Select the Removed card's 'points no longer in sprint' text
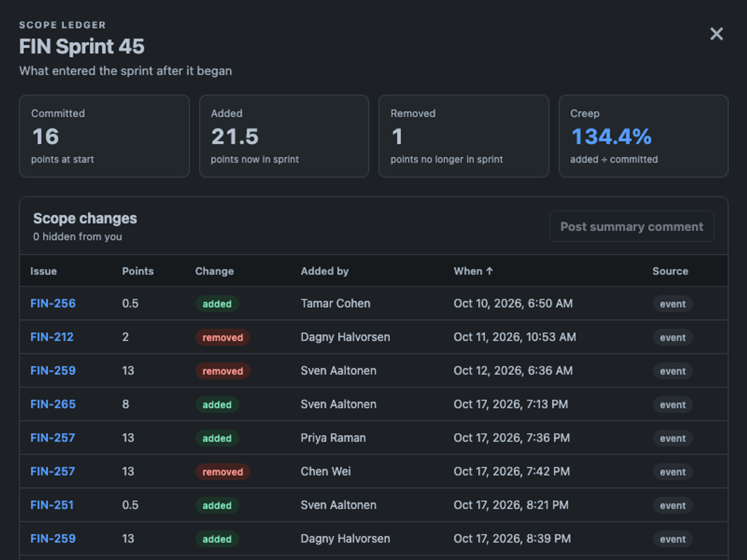The image size is (747, 560). coord(446,159)
